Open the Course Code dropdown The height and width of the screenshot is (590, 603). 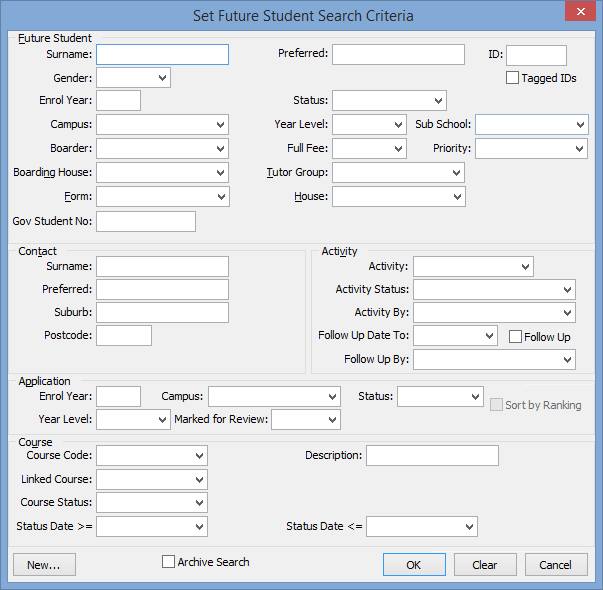click(152, 456)
